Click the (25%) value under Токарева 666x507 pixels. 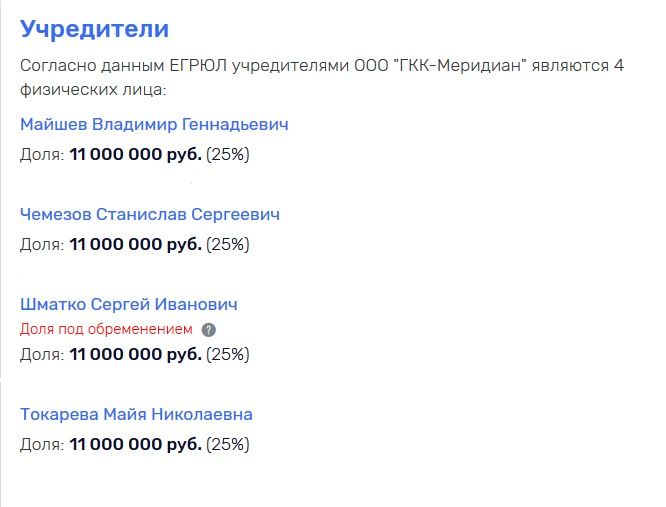click(x=228, y=445)
